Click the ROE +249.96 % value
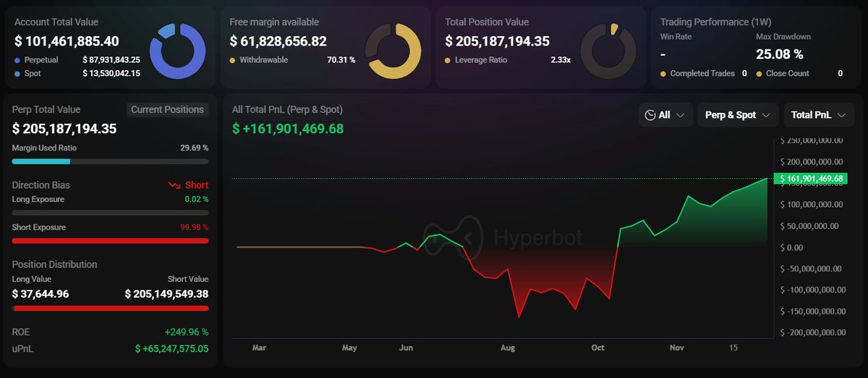Screen dimensions: 868x378 tap(187, 332)
